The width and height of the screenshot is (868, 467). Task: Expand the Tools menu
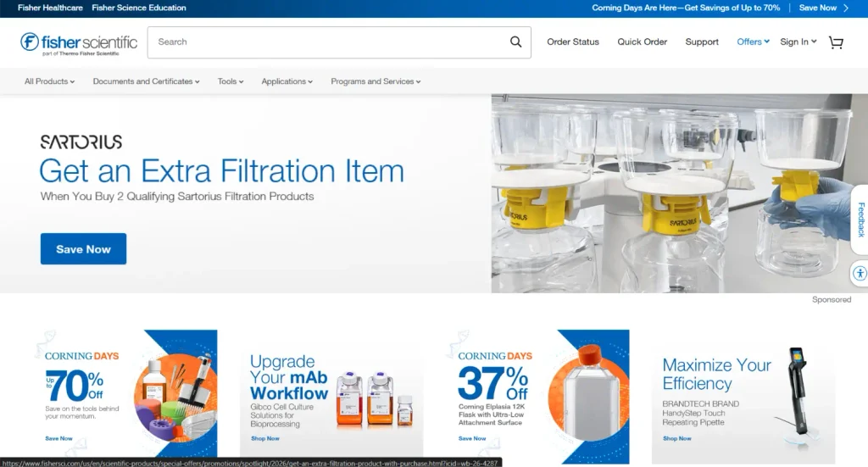tap(231, 81)
